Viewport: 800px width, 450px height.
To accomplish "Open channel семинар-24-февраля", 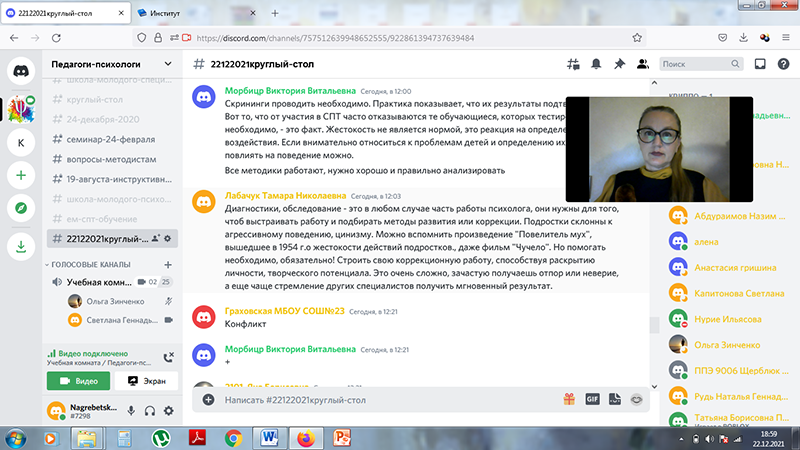I will (112, 139).
